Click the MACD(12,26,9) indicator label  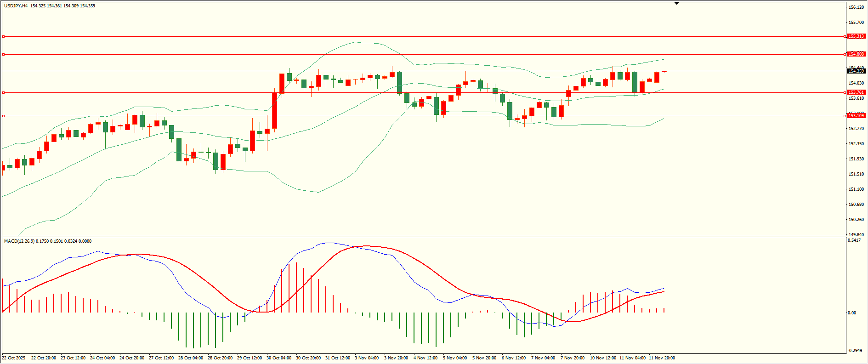(19, 241)
